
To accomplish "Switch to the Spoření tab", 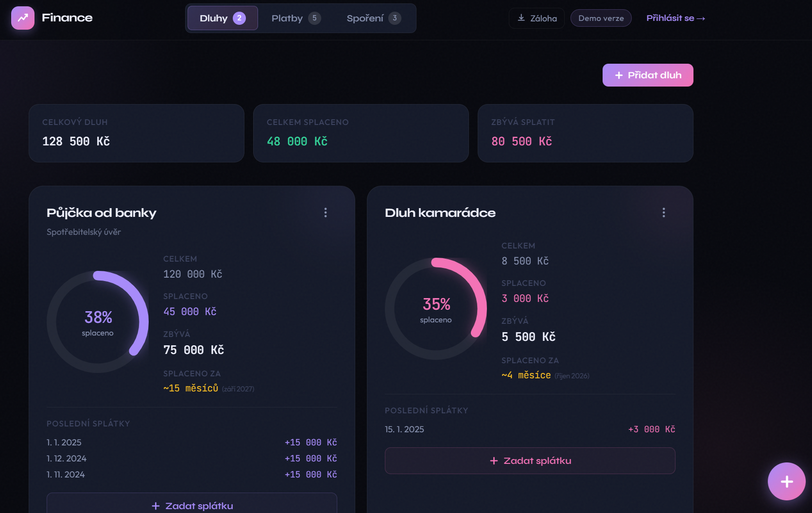I will click(374, 18).
